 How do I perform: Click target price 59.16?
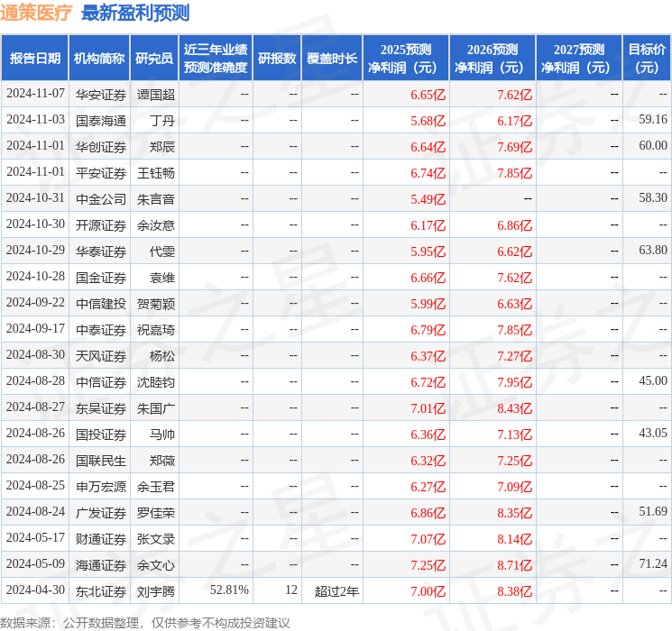(x=653, y=120)
